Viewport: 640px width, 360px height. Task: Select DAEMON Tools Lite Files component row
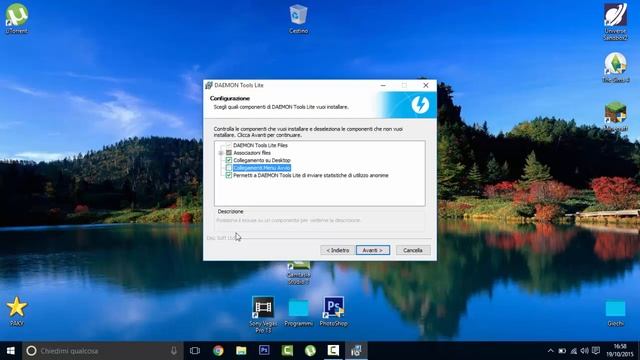(260, 145)
